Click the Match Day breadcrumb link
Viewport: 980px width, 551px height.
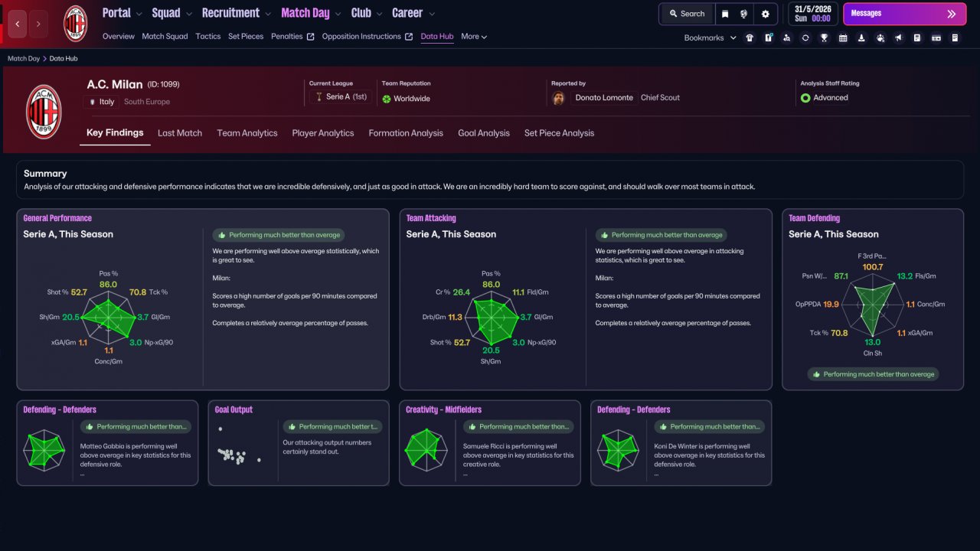pyautogui.click(x=24, y=59)
